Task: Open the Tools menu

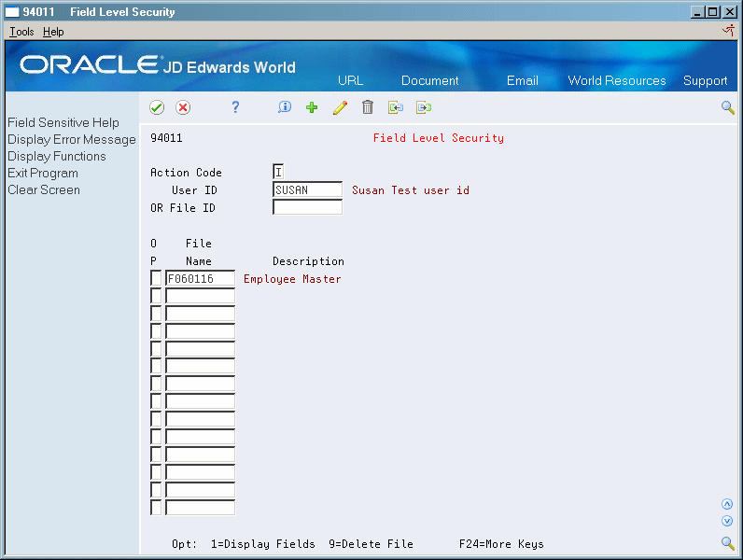Action: 21,32
